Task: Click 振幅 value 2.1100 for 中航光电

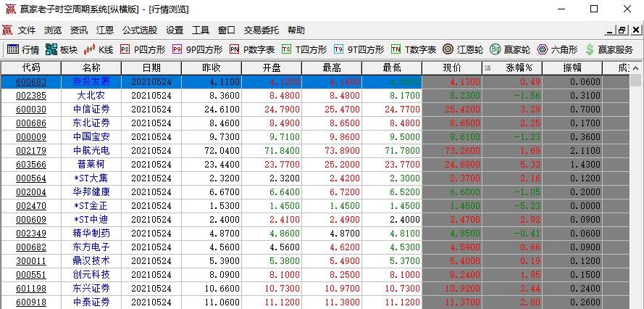Action: 585,151
